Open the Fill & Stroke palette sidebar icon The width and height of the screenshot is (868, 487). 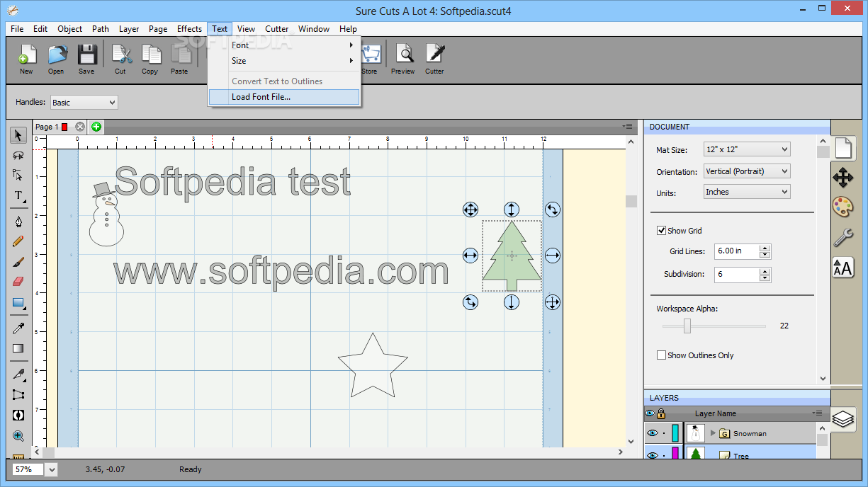[x=842, y=207]
